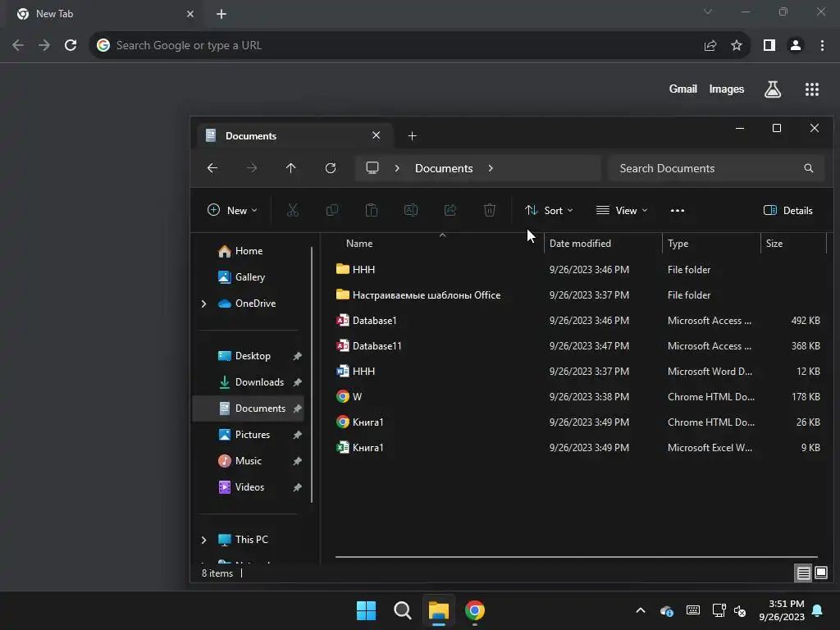Bookmark this tab with the star icon

click(x=737, y=46)
